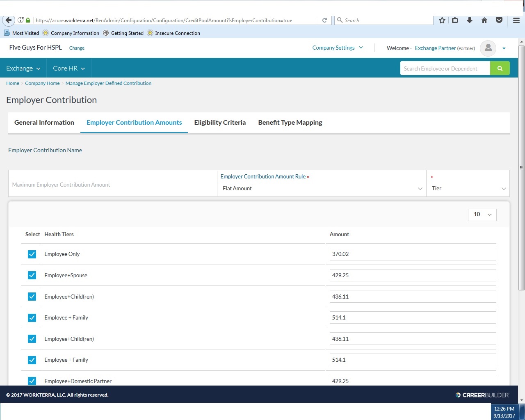This screenshot has width=525, height=420.
Task: Uncheck the Employee Only tier
Action: (32, 254)
